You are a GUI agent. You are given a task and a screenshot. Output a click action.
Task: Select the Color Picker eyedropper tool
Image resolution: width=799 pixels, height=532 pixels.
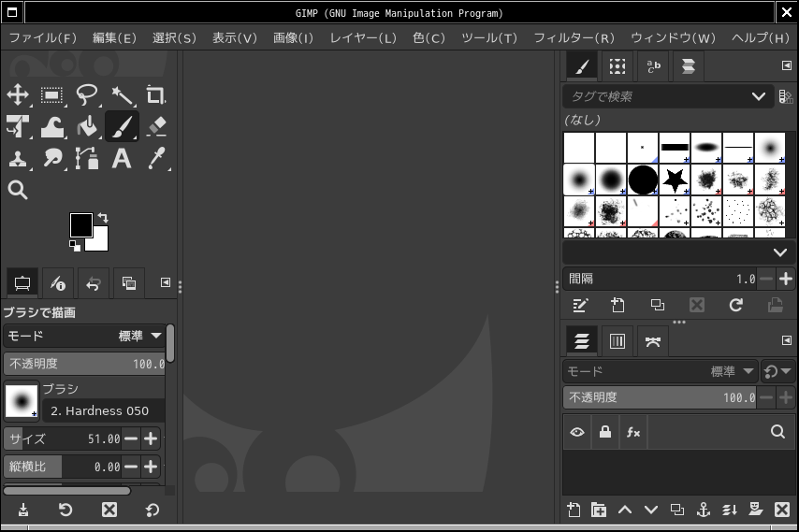click(x=156, y=158)
